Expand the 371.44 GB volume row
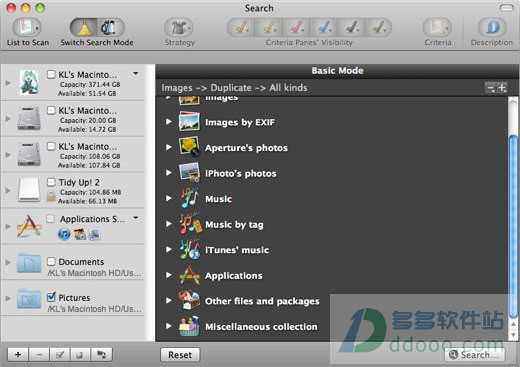Image resolution: width=520 pixels, height=367 pixels. tap(8, 83)
